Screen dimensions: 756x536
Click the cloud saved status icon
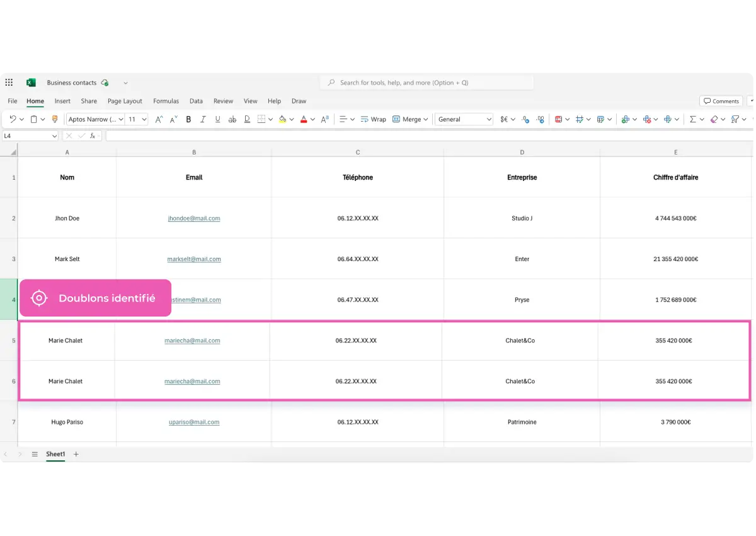(105, 83)
